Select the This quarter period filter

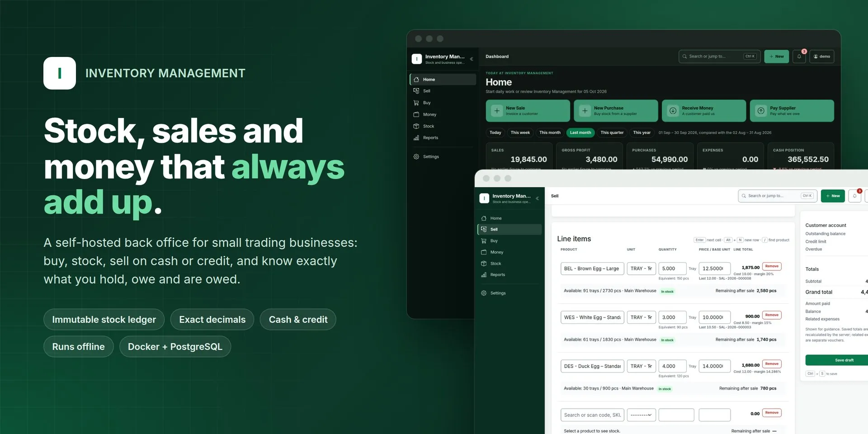click(612, 132)
